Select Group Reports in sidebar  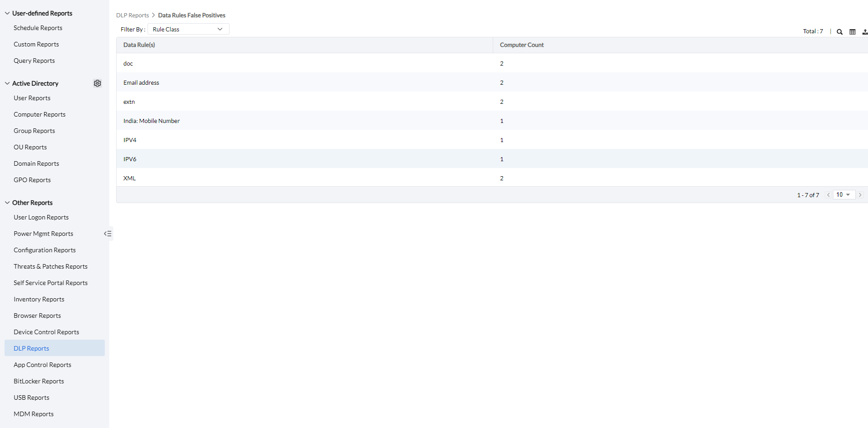[x=34, y=131]
